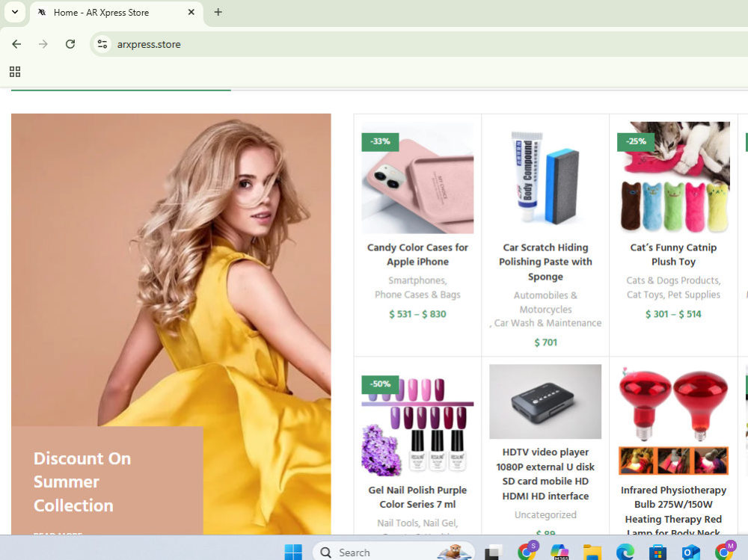Screen dimensions: 748x560
Task: Open Gel Nail Polish Purple product image
Action: pyautogui.click(x=417, y=420)
